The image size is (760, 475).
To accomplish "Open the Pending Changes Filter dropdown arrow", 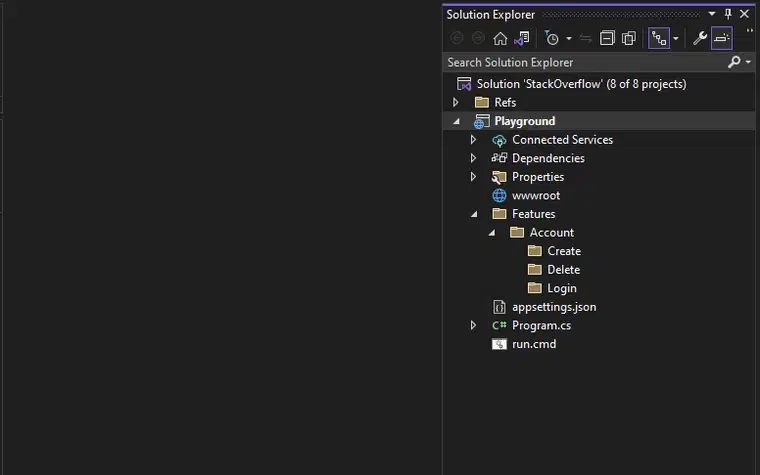I will click(569, 39).
